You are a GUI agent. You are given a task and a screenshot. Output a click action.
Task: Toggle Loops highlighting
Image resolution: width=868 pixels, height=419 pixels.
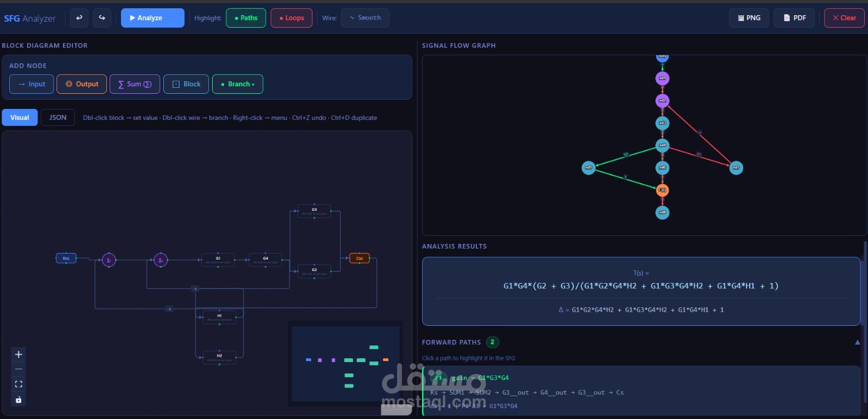pyautogui.click(x=291, y=18)
